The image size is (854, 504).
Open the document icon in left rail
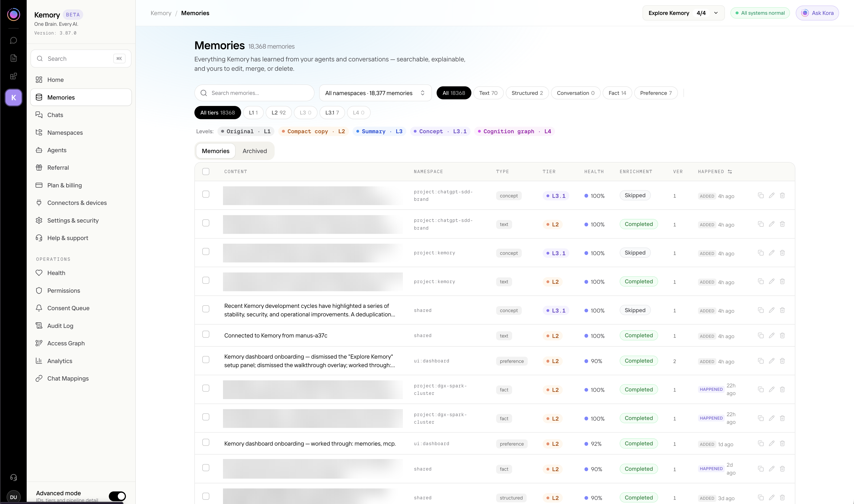coord(13,58)
